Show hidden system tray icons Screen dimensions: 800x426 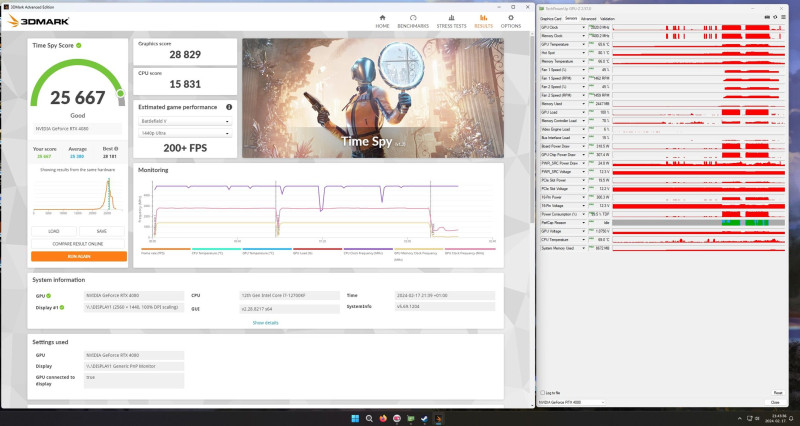(740, 418)
